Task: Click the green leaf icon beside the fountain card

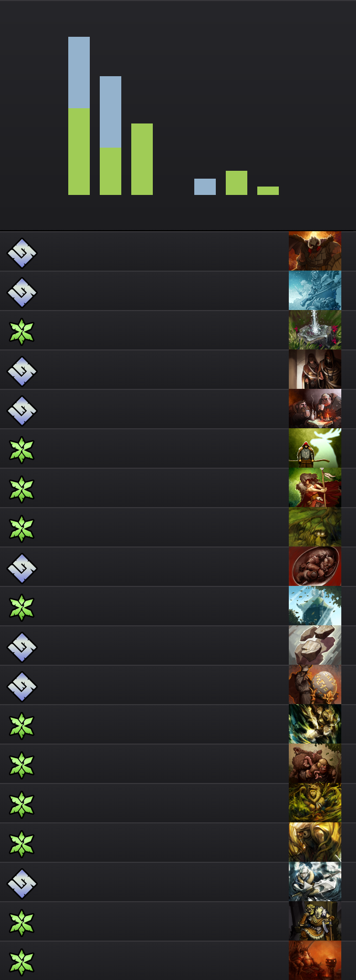Action: coord(22,332)
